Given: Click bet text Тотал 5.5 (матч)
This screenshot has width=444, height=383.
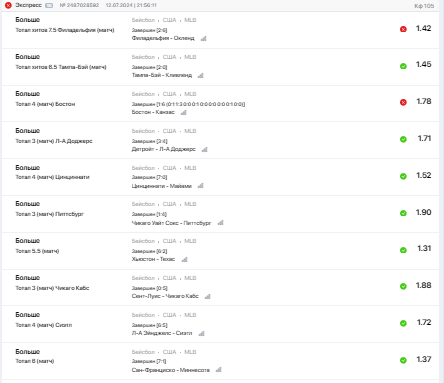Looking at the screenshot, I should tap(37, 251).
